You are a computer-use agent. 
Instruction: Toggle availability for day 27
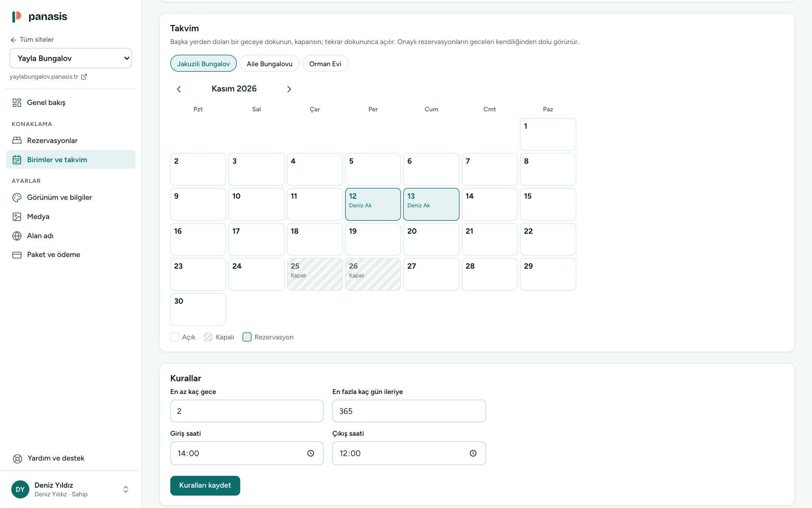click(431, 274)
